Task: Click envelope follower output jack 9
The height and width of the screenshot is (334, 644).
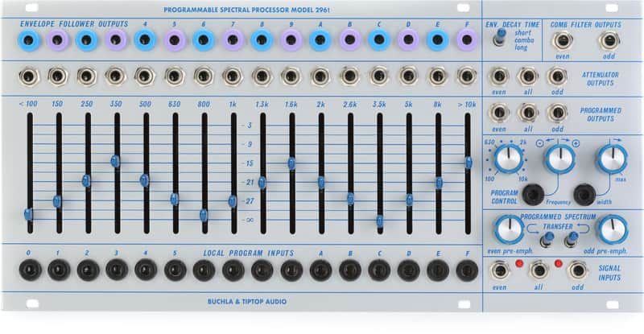Action: [291, 40]
